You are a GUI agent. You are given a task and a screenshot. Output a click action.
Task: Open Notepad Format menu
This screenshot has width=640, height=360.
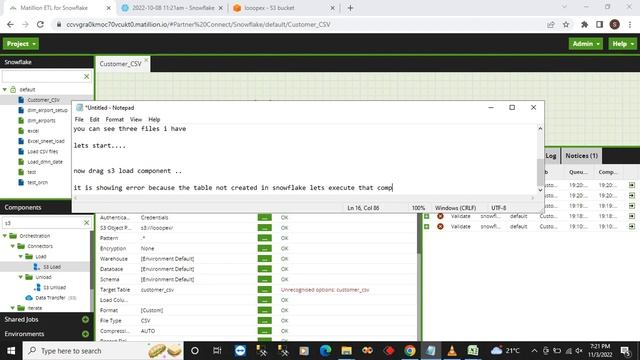click(114, 120)
